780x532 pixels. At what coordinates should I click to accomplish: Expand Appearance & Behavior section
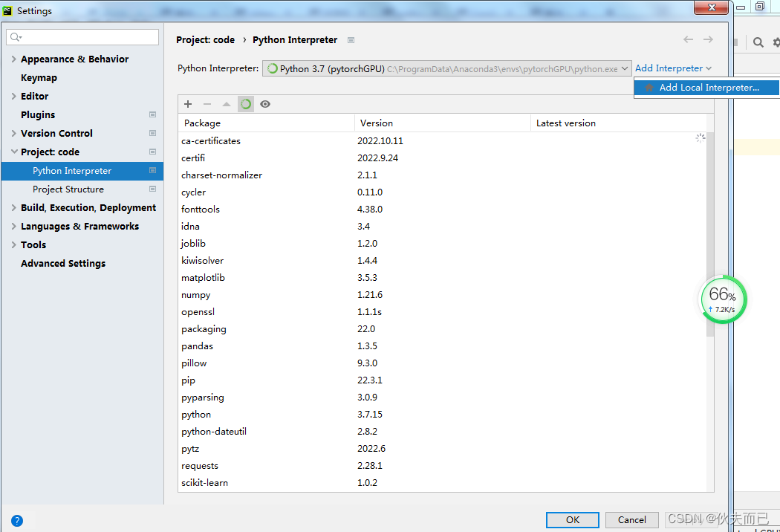pos(13,59)
